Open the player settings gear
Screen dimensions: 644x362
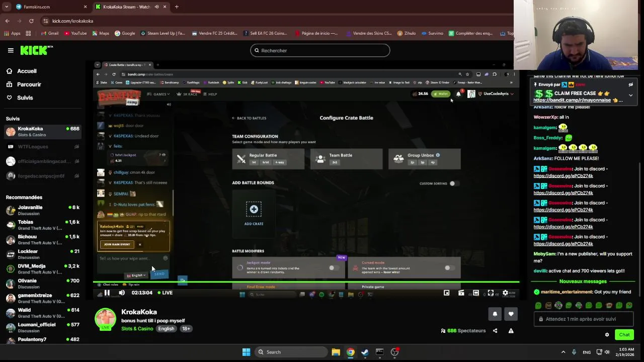(x=506, y=293)
